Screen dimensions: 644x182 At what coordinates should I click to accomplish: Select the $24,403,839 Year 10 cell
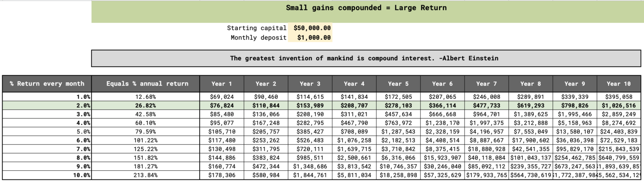pos(619,132)
